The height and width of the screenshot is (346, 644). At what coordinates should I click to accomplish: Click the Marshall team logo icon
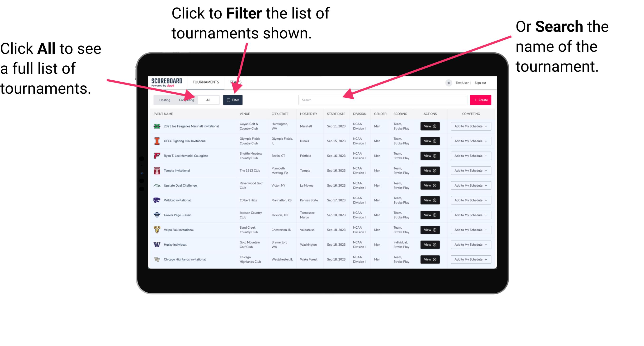tap(156, 126)
